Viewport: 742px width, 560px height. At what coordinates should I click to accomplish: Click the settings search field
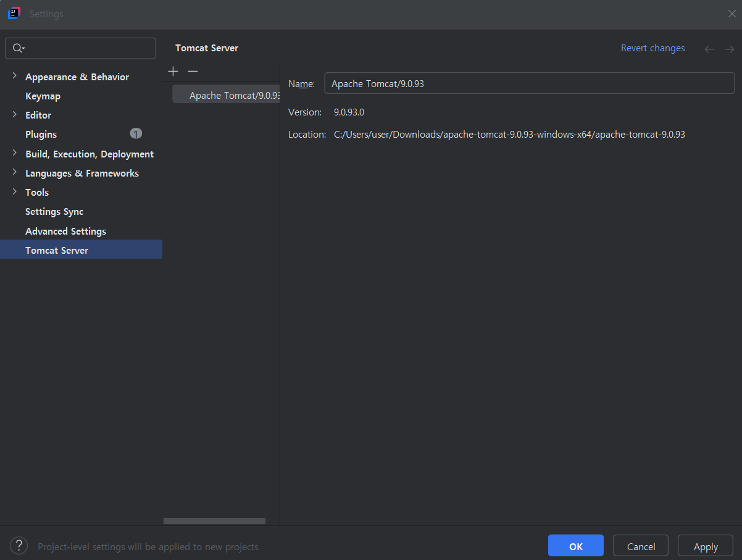[80, 48]
